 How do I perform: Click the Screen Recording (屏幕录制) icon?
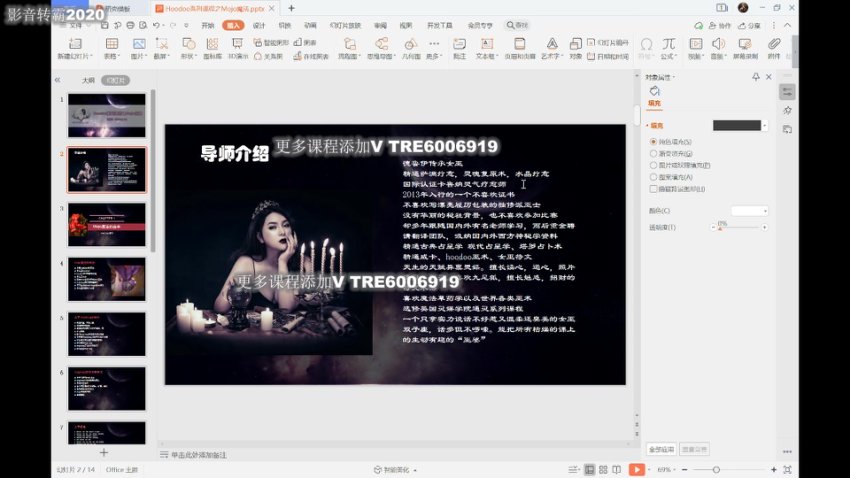(x=745, y=44)
